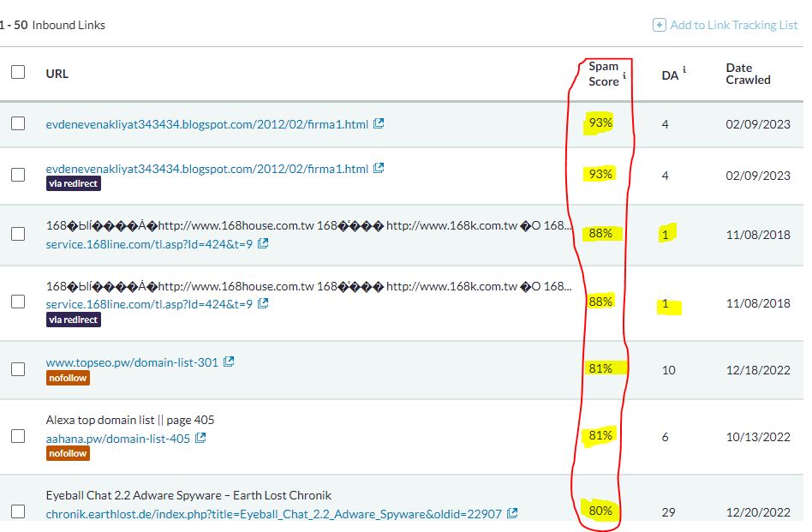Click external link icon beside service.168line.com

pyautogui.click(x=265, y=243)
